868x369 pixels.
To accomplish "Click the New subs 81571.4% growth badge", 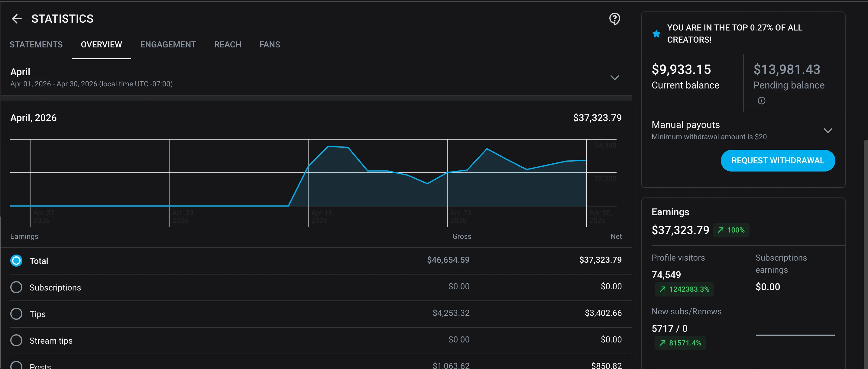I will [x=680, y=343].
